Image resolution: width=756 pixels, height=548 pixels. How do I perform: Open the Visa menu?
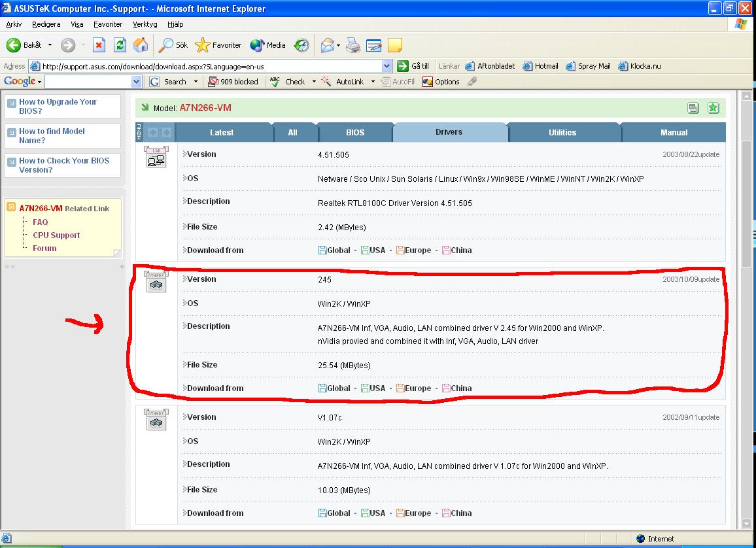pos(77,24)
